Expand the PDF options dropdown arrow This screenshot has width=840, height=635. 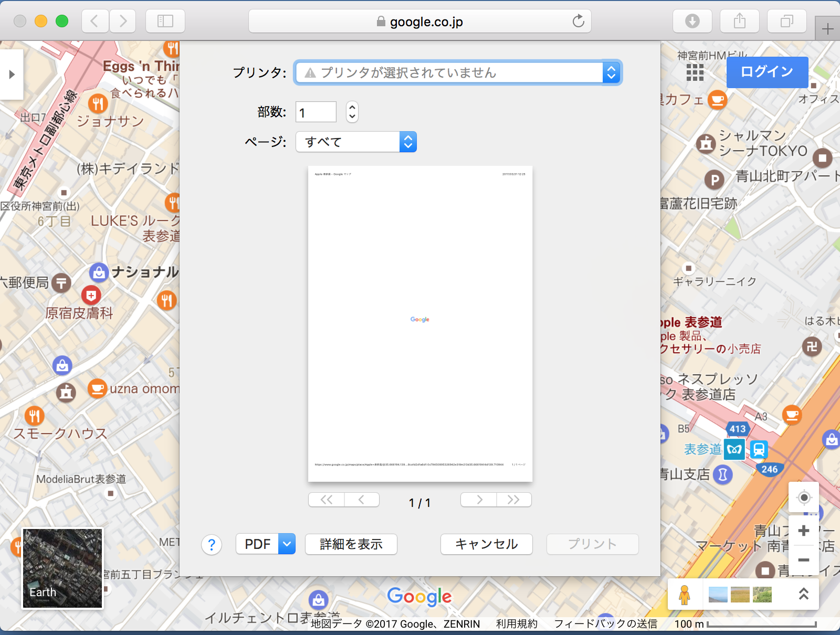(x=287, y=544)
